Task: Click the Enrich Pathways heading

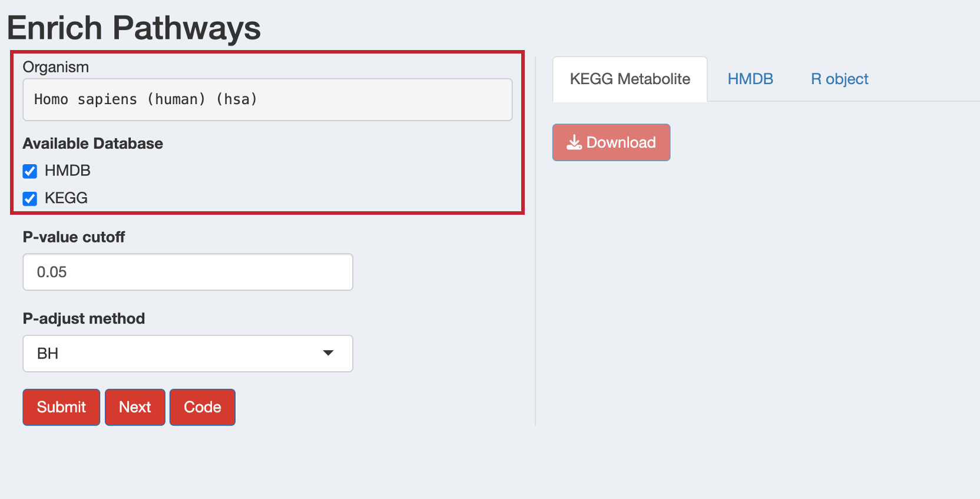Action: [x=134, y=28]
